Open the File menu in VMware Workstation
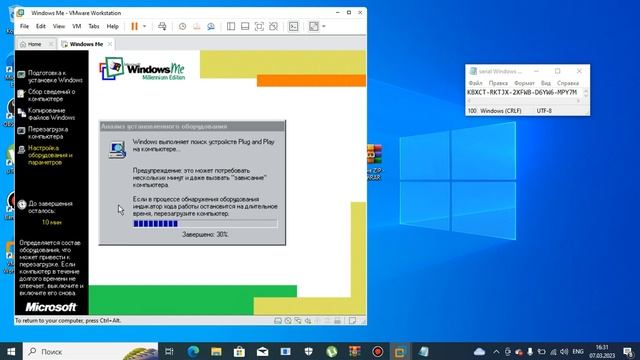 point(24,27)
